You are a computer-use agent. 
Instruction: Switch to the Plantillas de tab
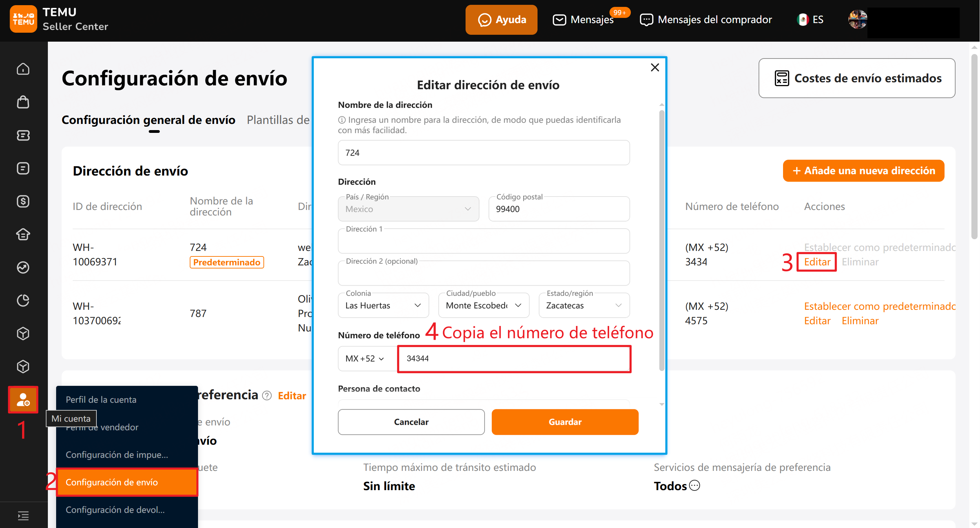pos(278,120)
